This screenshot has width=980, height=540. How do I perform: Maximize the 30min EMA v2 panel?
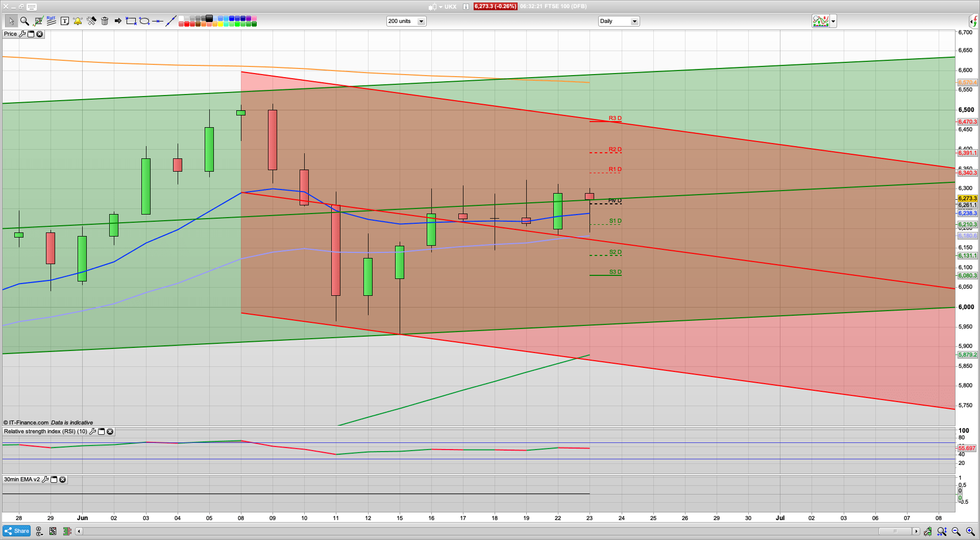54,479
